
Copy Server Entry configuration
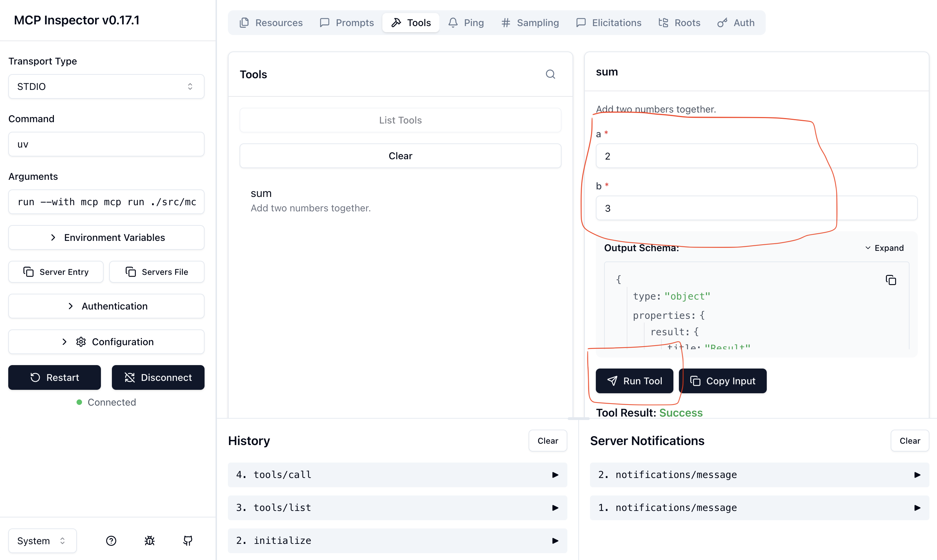click(x=56, y=272)
